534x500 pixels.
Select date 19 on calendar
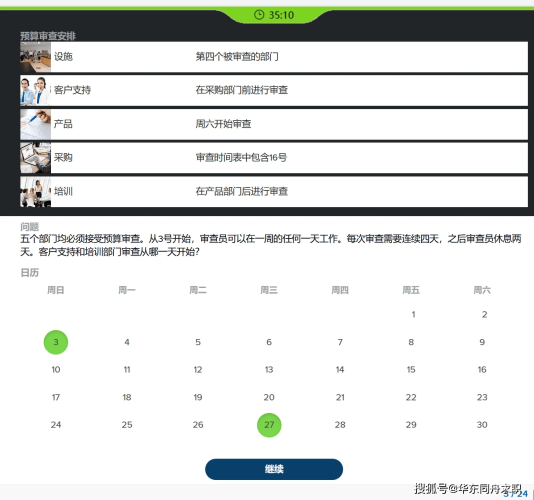point(198,397)
